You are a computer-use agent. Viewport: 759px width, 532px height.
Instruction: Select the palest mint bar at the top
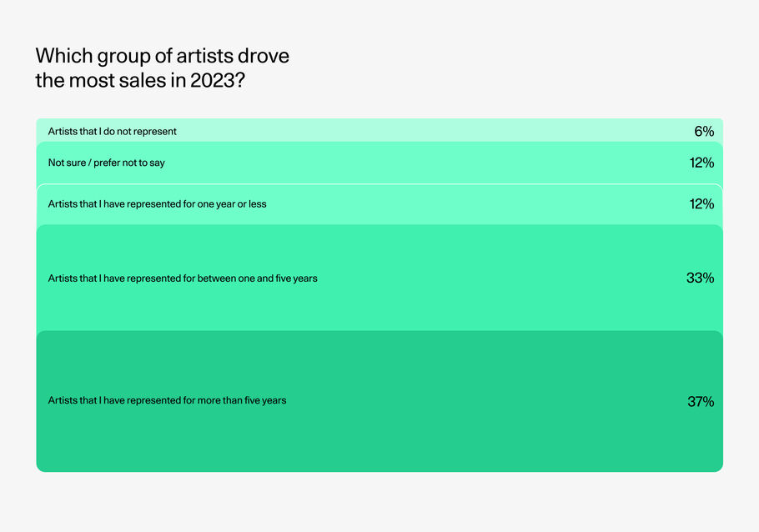417,130
